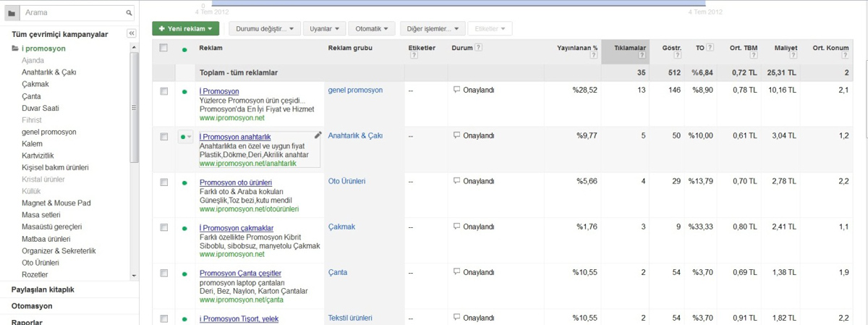Click sidebar scrollbar up arrow
This screenshot has height=325, width=868.
click(134, 46)
